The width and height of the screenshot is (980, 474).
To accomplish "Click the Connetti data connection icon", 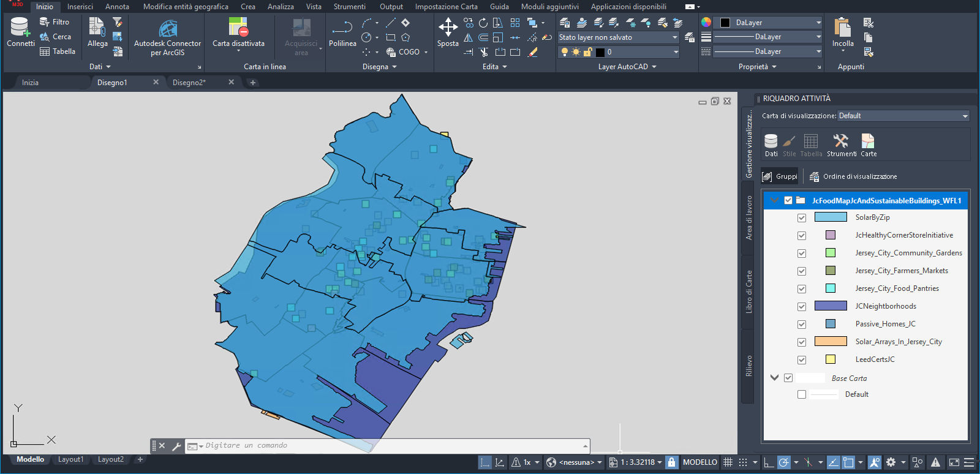I will [x=20, y=28].
